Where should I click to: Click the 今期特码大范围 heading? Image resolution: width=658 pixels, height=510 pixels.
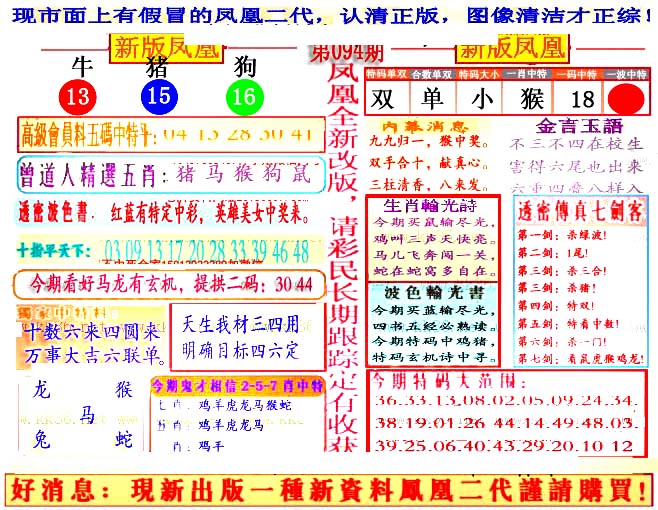pos(448,381)
